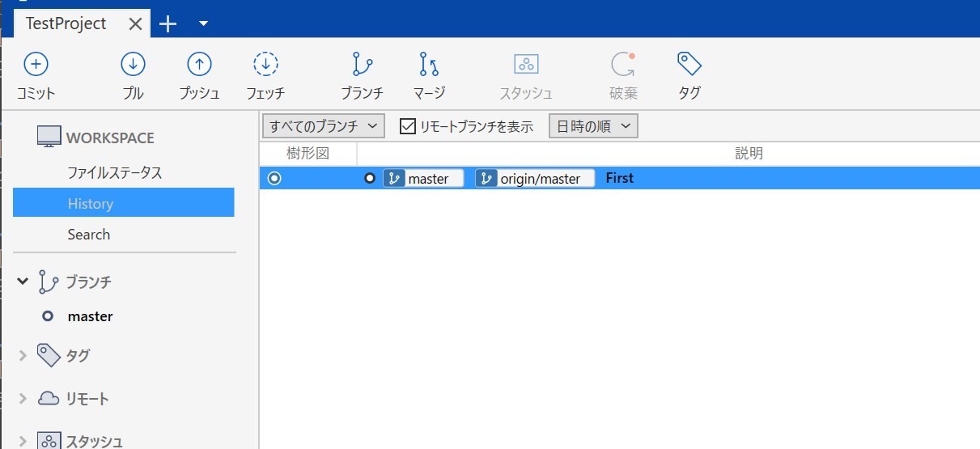Switch to the TestProject tab
The width and height of the screenshot is (980, 449).
[66, 23]
